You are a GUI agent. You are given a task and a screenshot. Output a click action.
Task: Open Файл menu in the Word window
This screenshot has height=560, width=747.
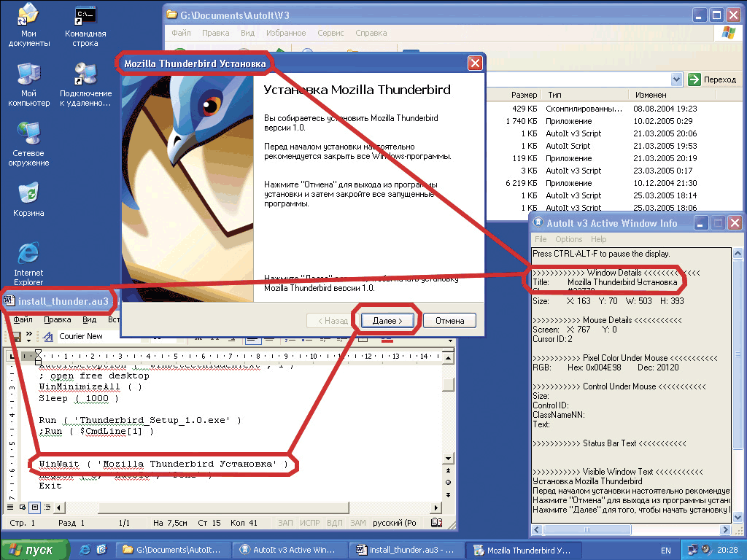click(x=23, y=319)
